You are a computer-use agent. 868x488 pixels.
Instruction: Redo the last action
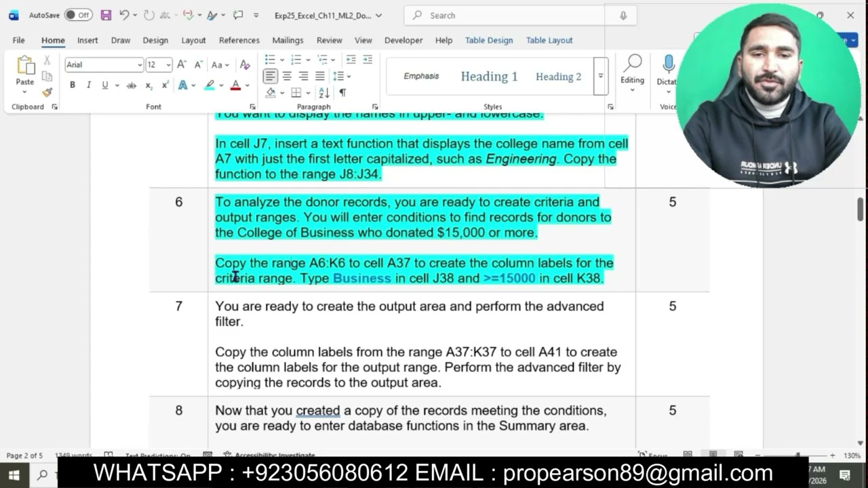click(x=149, y=15)
